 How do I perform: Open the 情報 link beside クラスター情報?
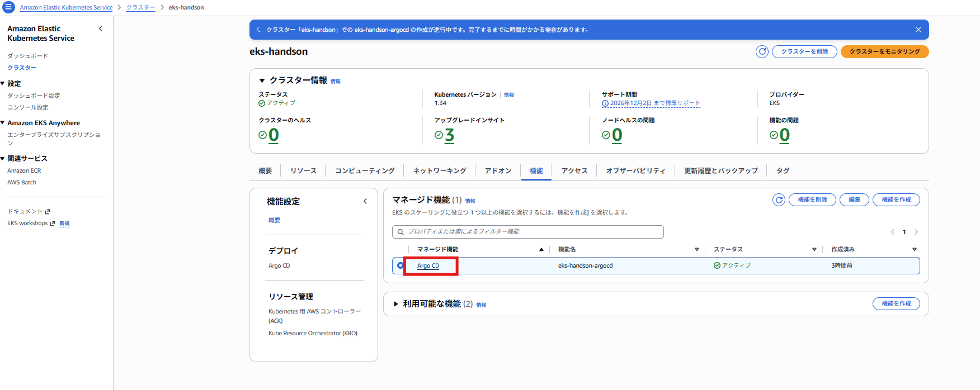click(x=335, y=82)
